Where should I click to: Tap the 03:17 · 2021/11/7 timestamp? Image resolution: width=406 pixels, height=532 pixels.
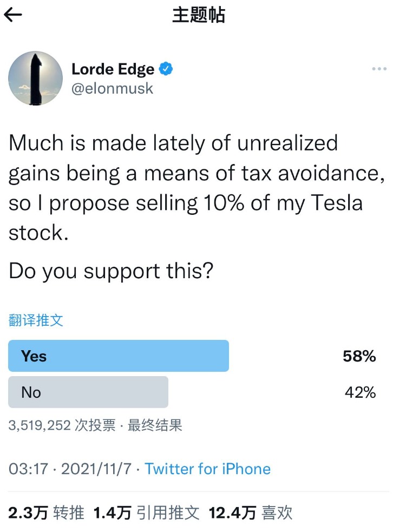[70, 469]
